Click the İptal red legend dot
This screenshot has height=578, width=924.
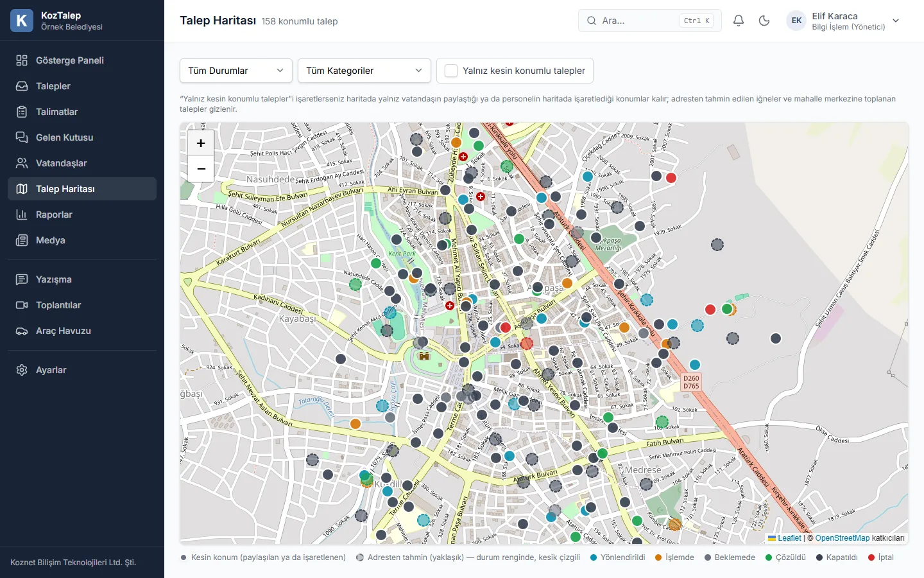871,557
